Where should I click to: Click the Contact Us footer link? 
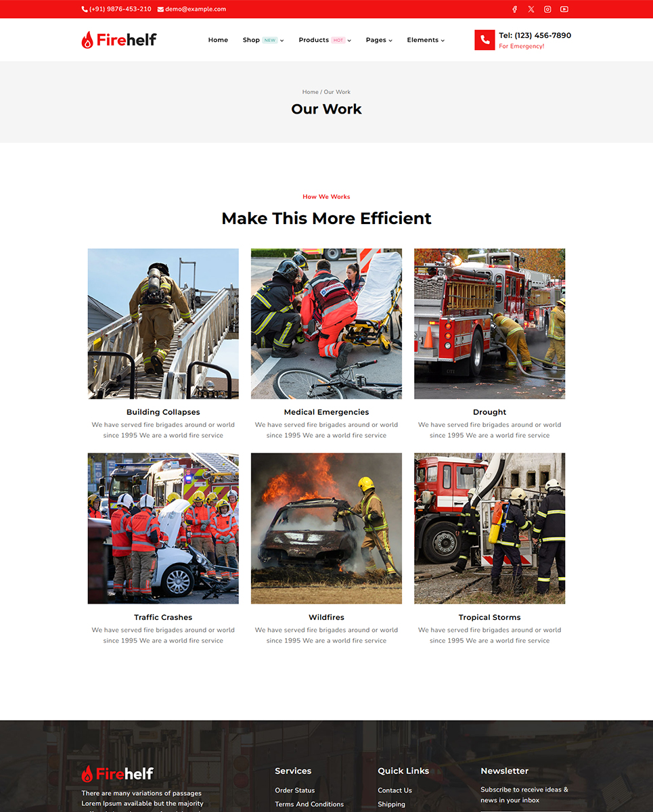tap(395, 790)
